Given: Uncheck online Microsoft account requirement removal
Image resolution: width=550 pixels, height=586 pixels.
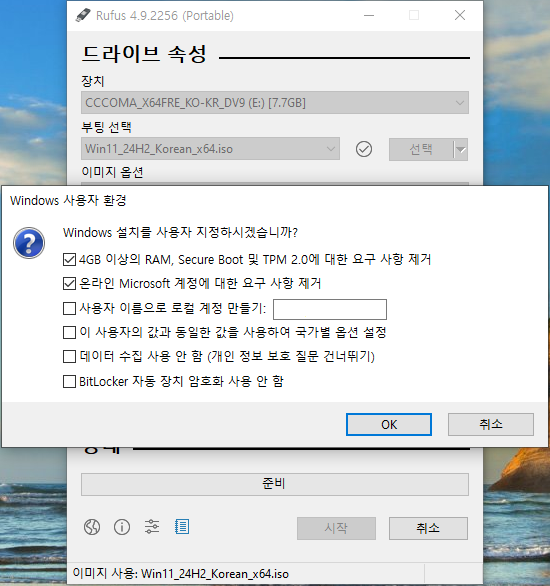Looking at the screenshot, I should click(x=69, y=284).
